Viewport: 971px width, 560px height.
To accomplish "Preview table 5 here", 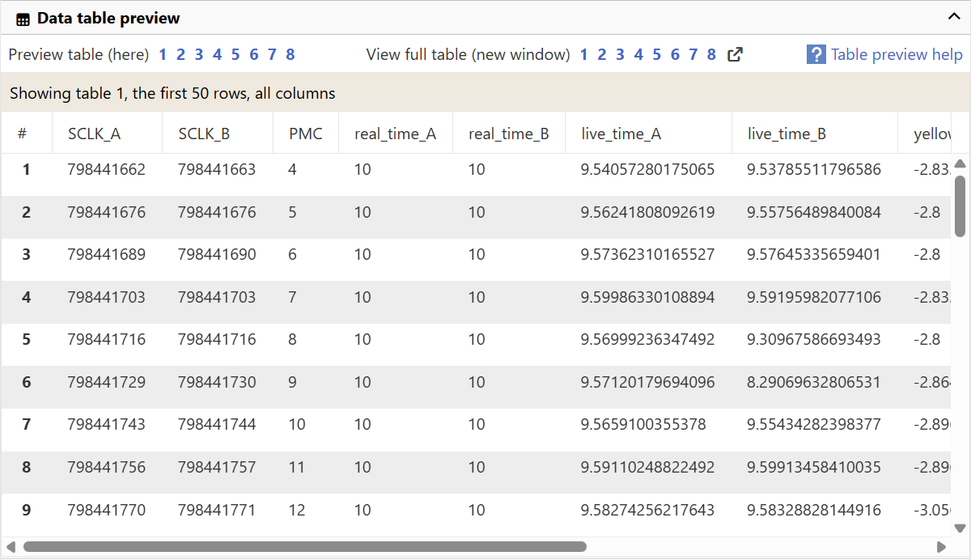I will 235,55.
